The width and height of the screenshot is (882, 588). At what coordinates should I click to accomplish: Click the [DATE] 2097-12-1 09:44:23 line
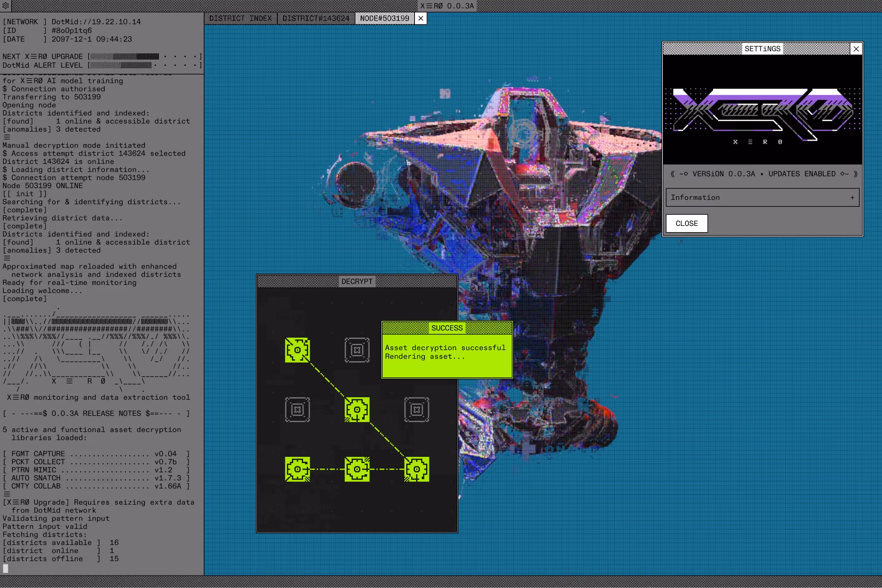pos(67,39)
